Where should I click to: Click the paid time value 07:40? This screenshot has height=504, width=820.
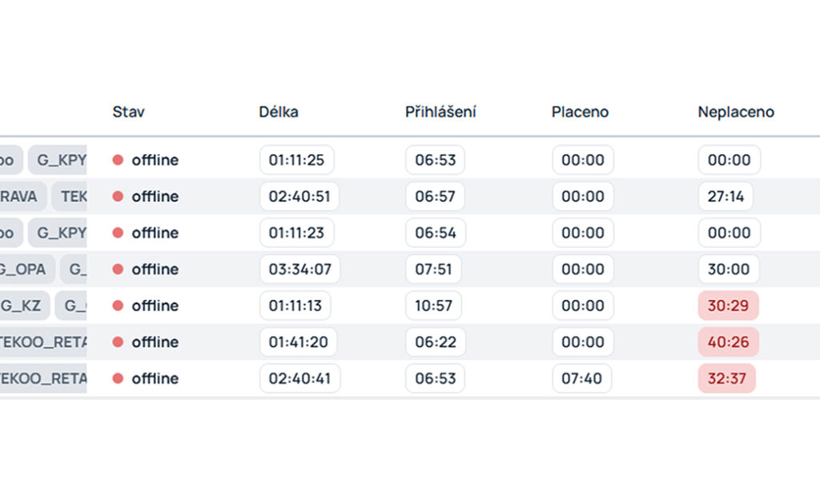581,378
